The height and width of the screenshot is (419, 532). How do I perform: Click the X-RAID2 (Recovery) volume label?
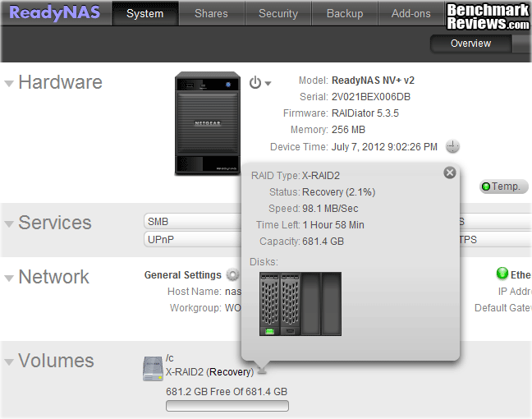pos(209,372)
